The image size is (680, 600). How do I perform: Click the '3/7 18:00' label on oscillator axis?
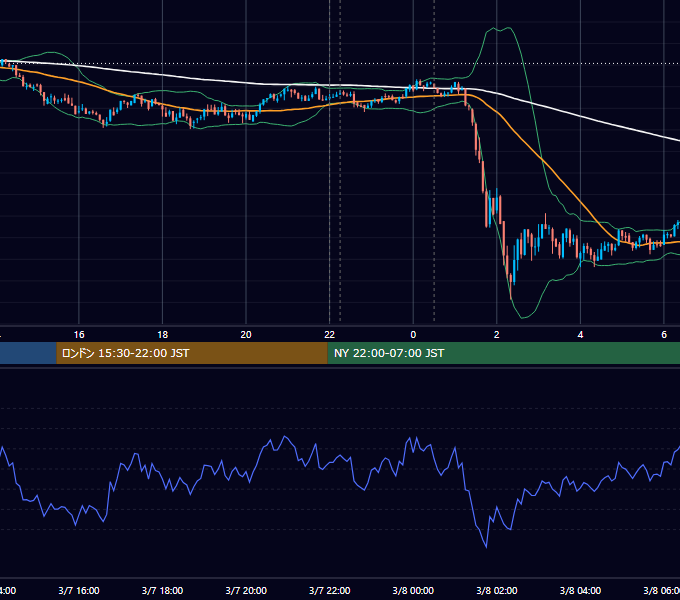coord(163,590)
